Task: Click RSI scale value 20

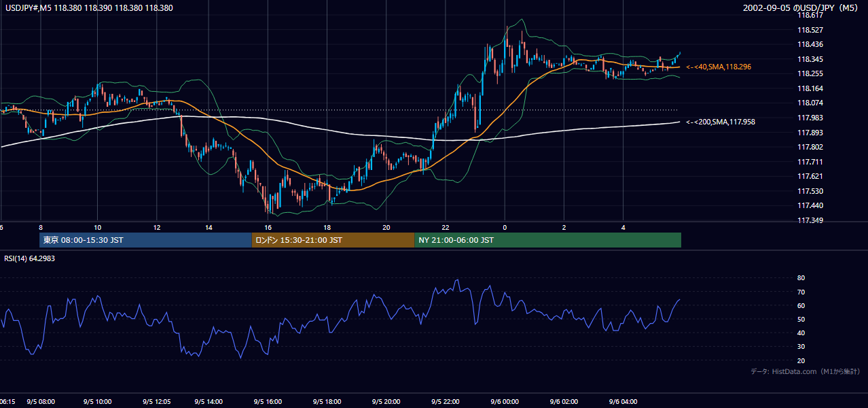Action: tap(801, 360)
